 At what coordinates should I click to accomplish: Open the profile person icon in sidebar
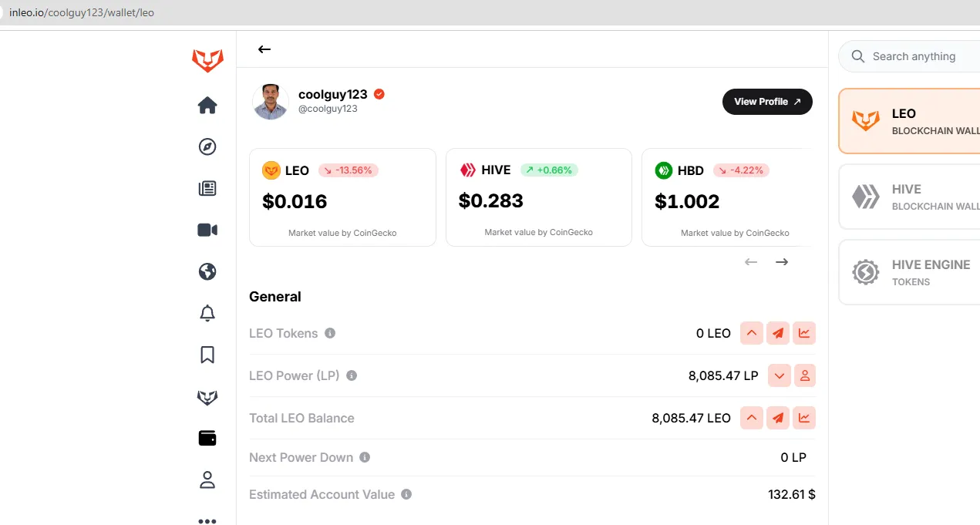coord(207,480)
